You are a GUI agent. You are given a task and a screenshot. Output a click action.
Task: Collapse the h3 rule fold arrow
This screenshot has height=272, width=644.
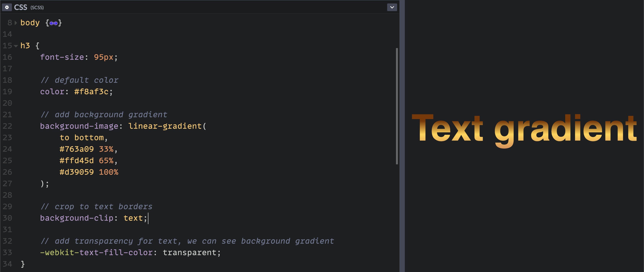tap(16, 46)
